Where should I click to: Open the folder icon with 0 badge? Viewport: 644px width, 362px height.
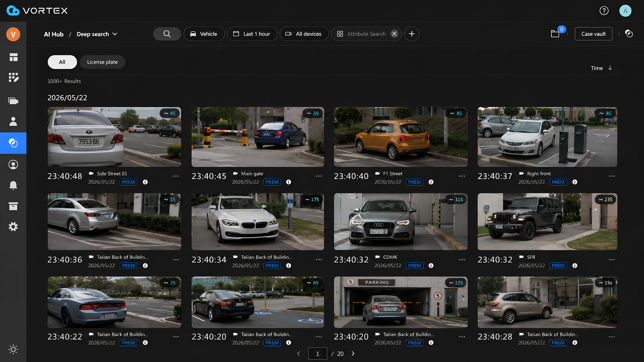coord(555,33)
